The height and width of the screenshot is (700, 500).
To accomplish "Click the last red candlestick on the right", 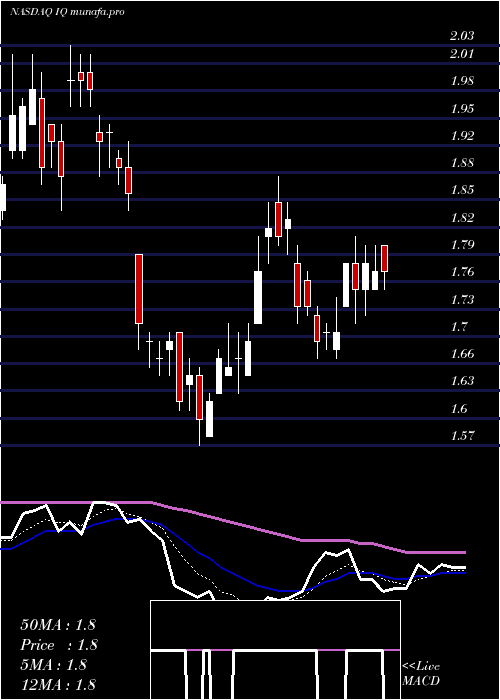I will pos(384,258).
